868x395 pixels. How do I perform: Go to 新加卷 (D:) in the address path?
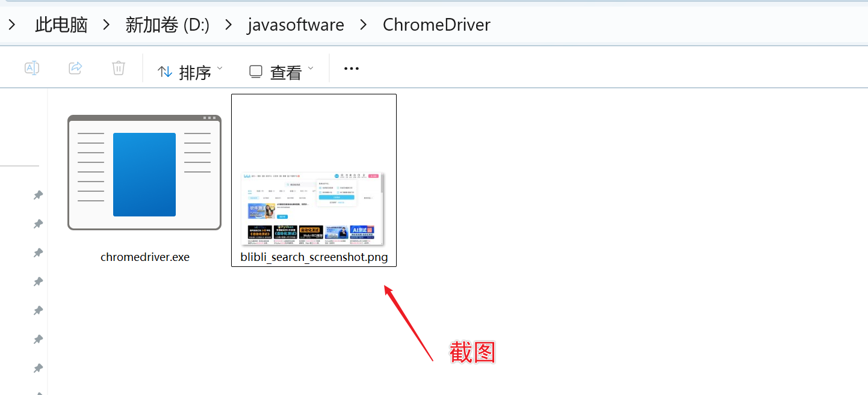click(x=167, y=25)
